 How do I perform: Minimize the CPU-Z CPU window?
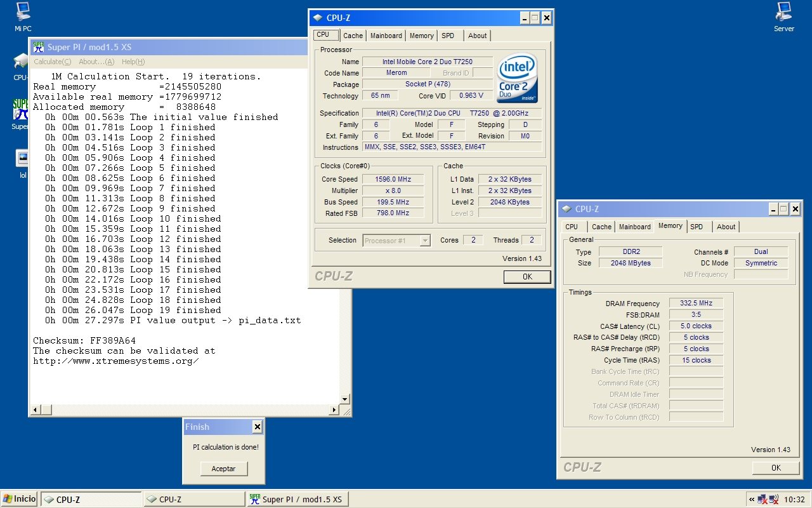click(525, 18)
